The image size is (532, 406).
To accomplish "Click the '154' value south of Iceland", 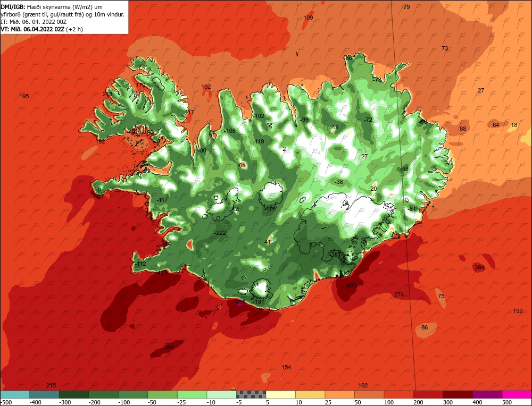I will pos(286,367).
